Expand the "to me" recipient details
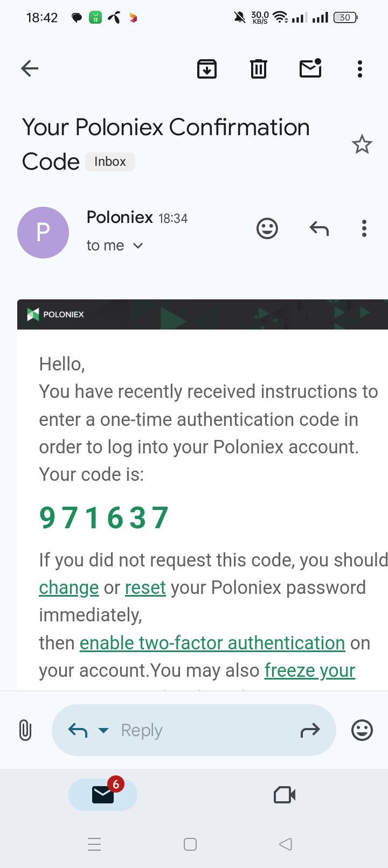The width and height of the screenshot is (388, 868). (x=115, y=246)
